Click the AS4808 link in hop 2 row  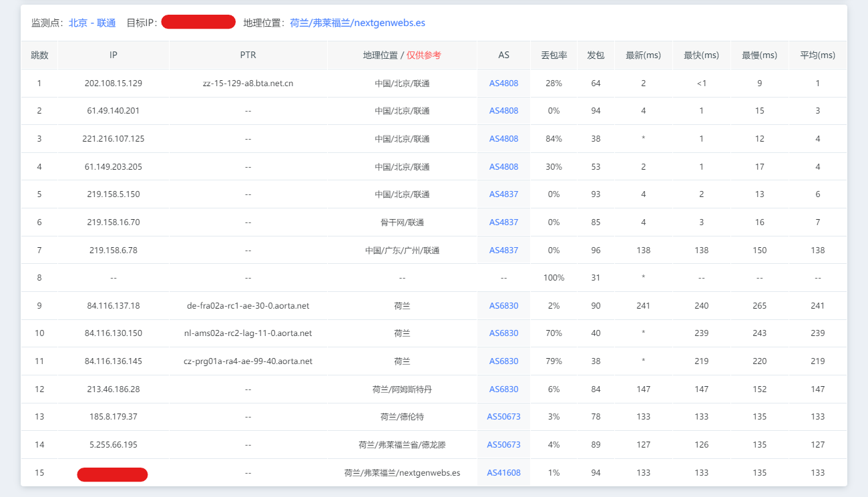pyautogui.click(x=503, y=111)
